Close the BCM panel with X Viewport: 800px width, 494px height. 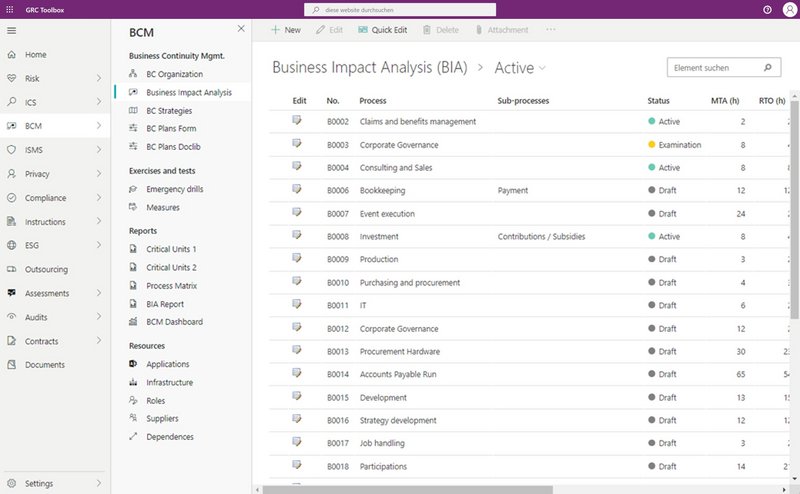[241, 30]
